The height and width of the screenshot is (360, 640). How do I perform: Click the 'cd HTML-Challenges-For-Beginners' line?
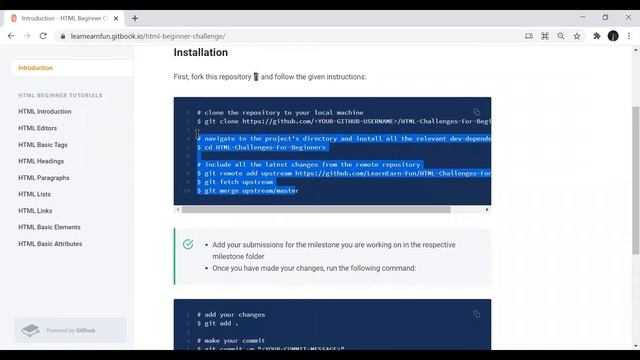click(261, 147)
